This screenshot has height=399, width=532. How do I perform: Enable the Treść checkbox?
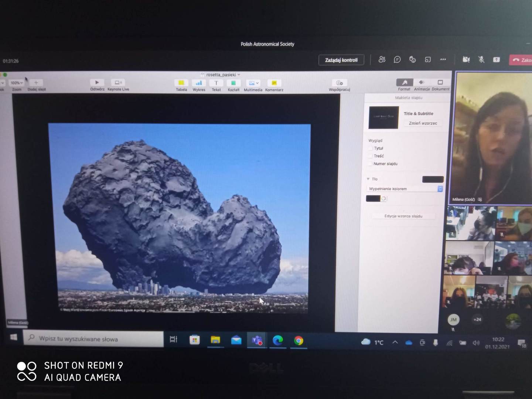pyautogui.click(x=370, y=156)
